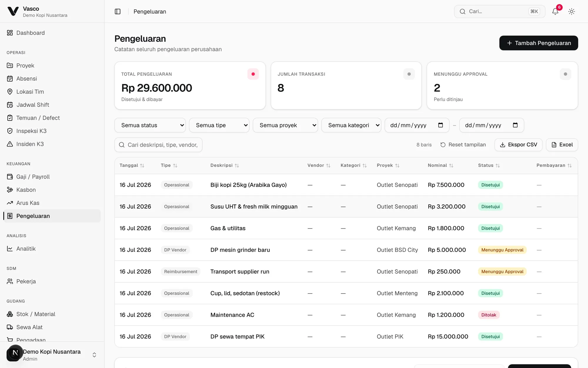Export table with Ekspor CSV
The width and height of the screenshot is (588, 368).
tap(518, 145)
